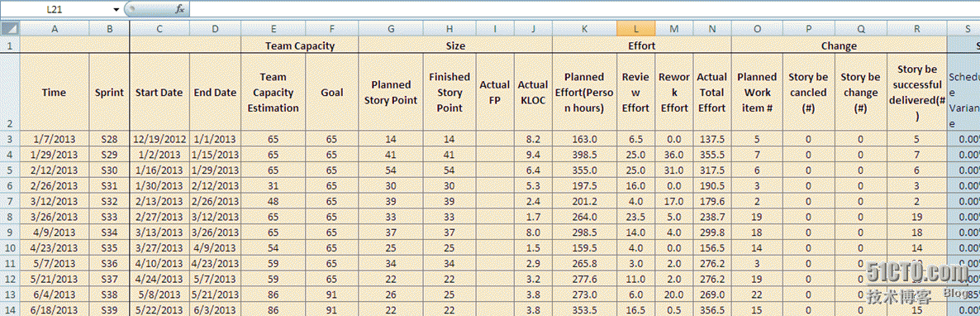Click the 'Planned Effort(Person hours)' heading cell
The width and height of the screenshot is (980, 316).
(x=584, y=93)
